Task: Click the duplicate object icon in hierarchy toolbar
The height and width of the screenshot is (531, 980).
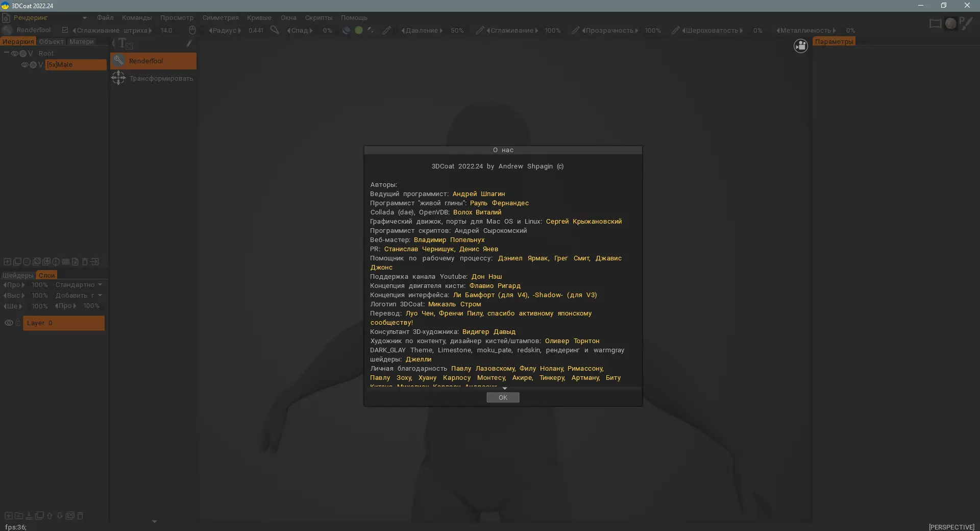Action: 17,261
